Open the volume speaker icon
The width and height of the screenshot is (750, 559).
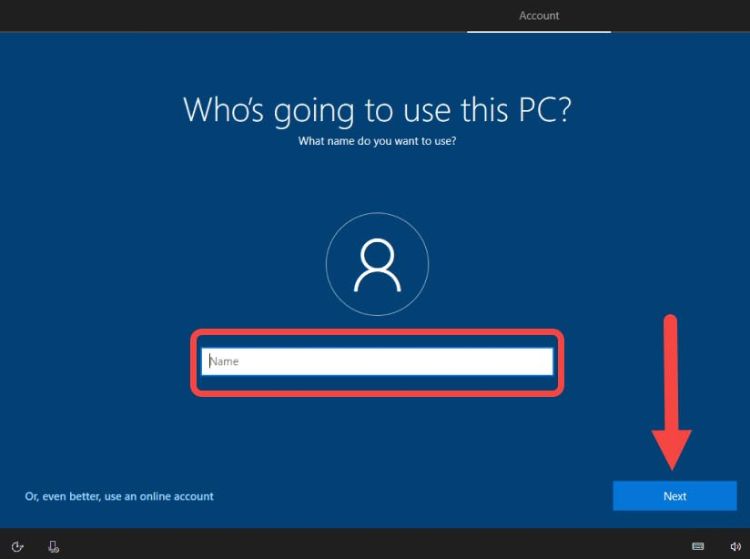click(x=735, y=547)
